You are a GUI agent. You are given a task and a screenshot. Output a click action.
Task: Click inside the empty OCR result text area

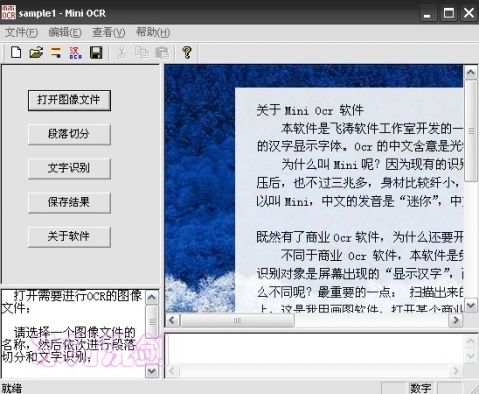pos(315,349)
